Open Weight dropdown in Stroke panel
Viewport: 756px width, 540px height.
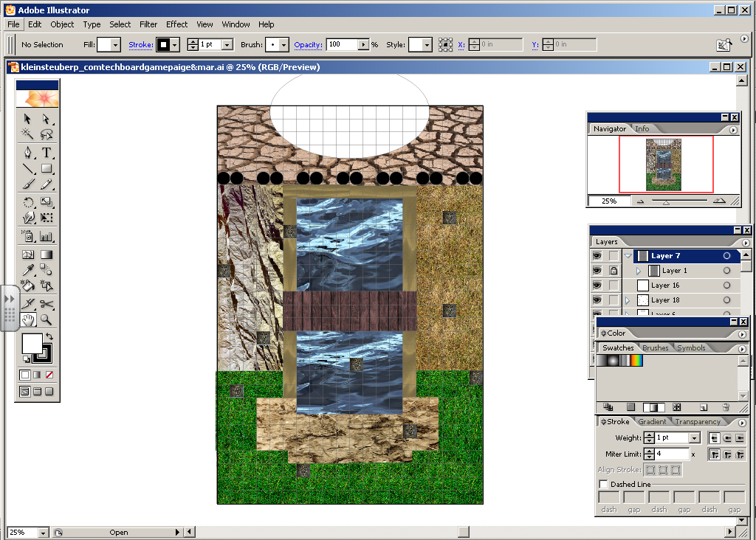pos(694,438)
